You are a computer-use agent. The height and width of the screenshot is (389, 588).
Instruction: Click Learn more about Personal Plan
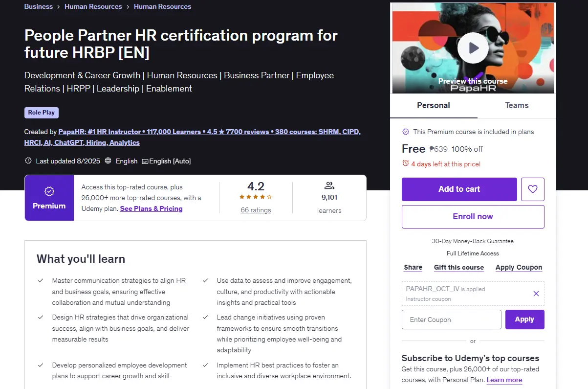pyautogui.click(x=504, y=380)
